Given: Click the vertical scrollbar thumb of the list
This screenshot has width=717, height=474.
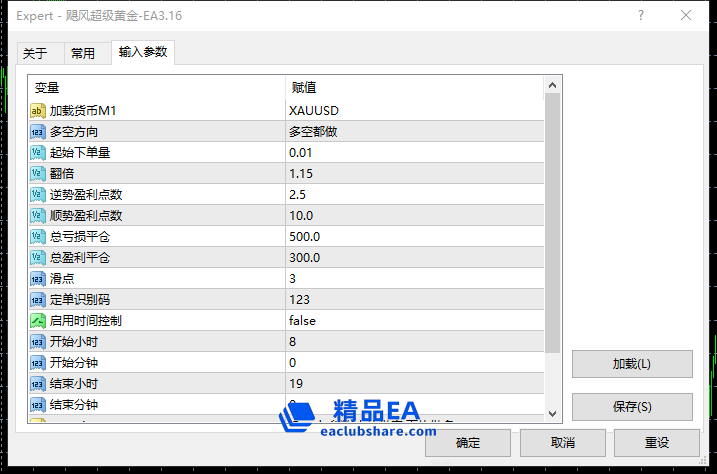Looking at the screenshot, I should pyautogui.click(x=552, y=223).
